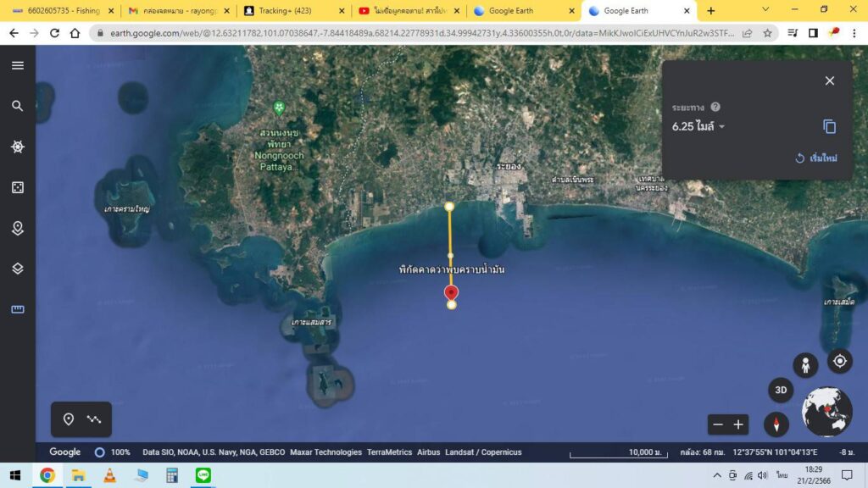The width and height of the screenshot is (868, 488).
Task: Click the Search magnifier icon in sidebar
Action: (18, 106)
